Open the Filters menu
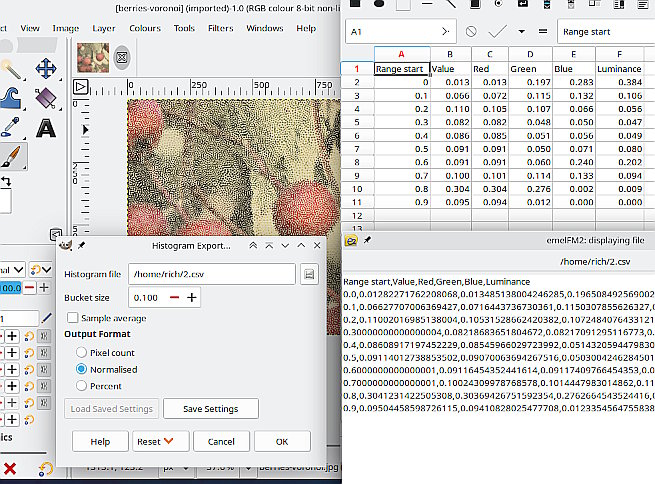This screenshot has width=655, height=484. 221,28
